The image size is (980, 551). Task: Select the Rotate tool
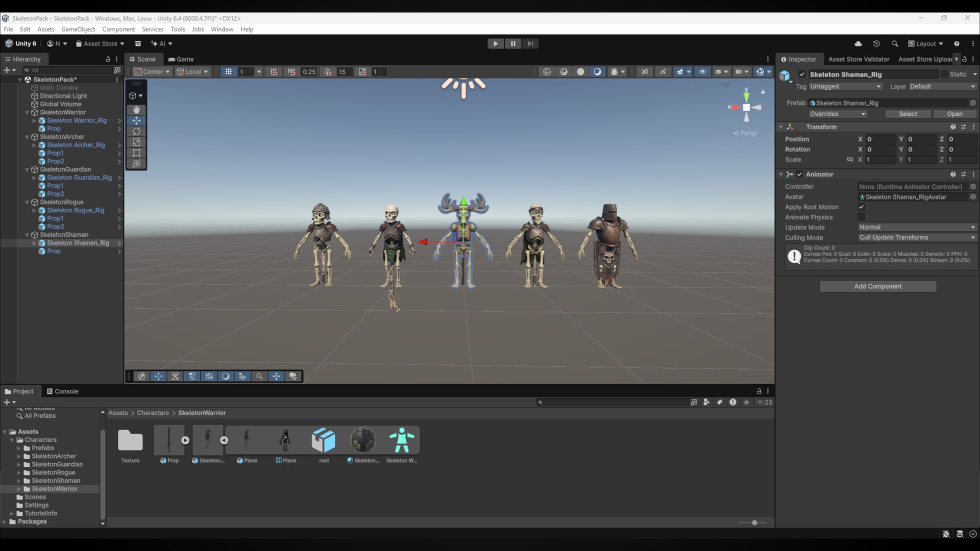pos(136,131)
